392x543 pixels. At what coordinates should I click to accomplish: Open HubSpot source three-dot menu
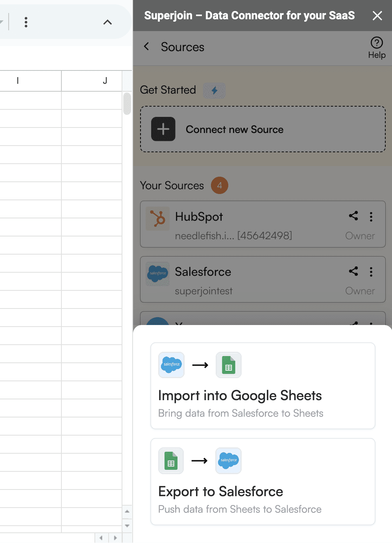(x=371, y=217)
